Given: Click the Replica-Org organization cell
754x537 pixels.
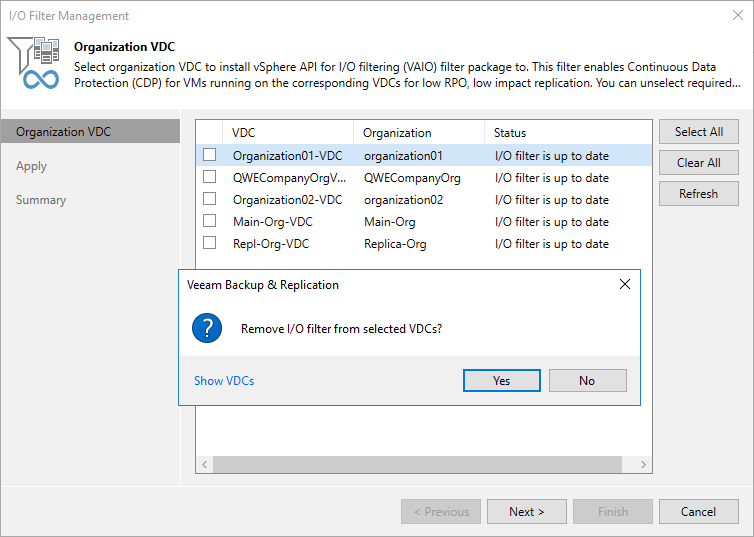Looking at the screenshot, I should [395, 244].
